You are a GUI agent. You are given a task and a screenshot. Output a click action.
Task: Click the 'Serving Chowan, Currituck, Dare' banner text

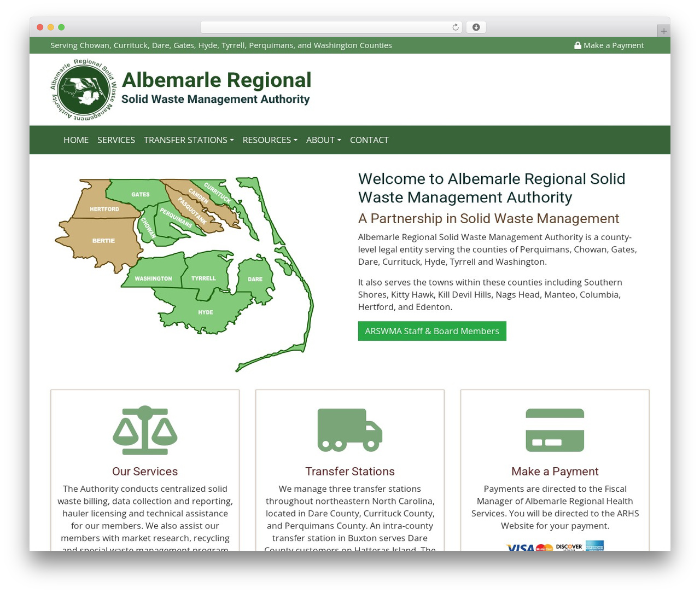coord(221,45)
